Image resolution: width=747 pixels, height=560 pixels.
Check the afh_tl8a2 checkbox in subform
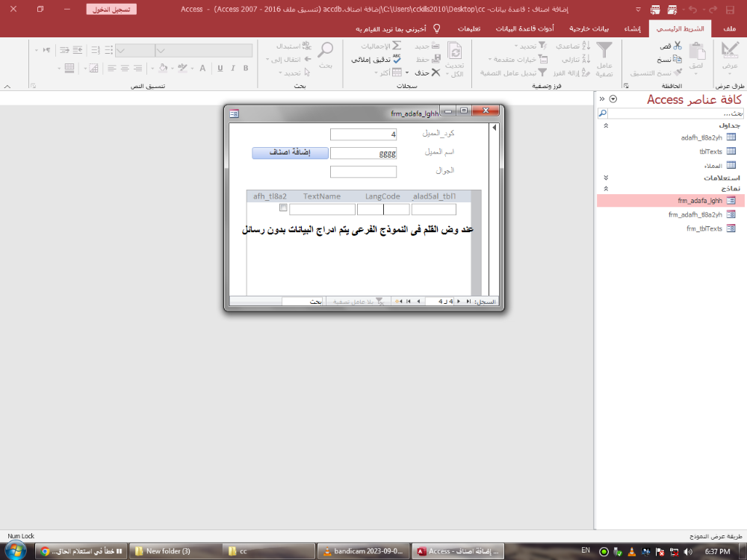coord(283,208)
